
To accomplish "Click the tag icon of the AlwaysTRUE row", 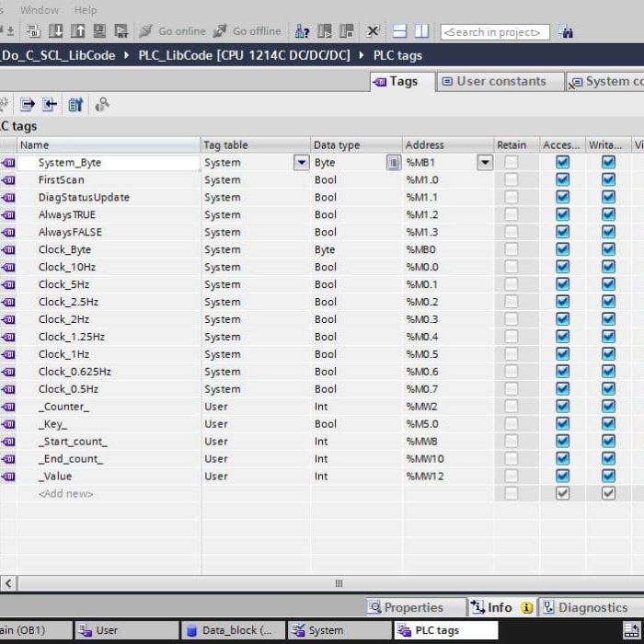I will [8, 214].
